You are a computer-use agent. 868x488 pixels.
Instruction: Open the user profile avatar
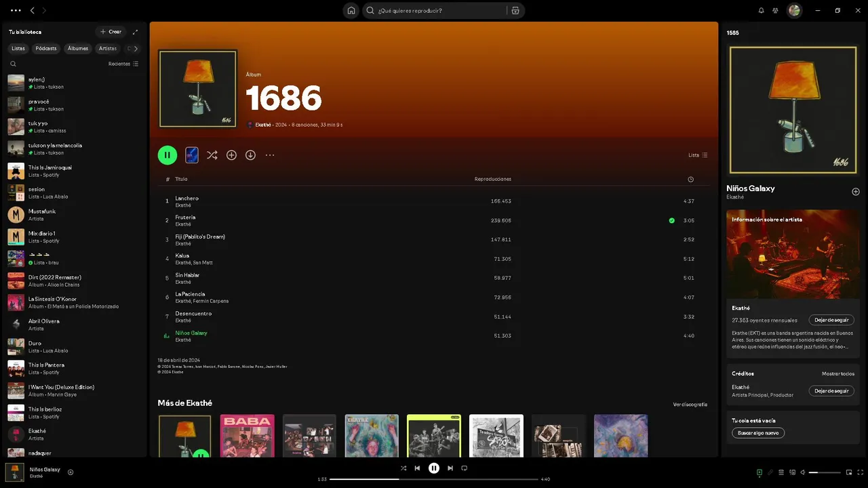[794, 11]
